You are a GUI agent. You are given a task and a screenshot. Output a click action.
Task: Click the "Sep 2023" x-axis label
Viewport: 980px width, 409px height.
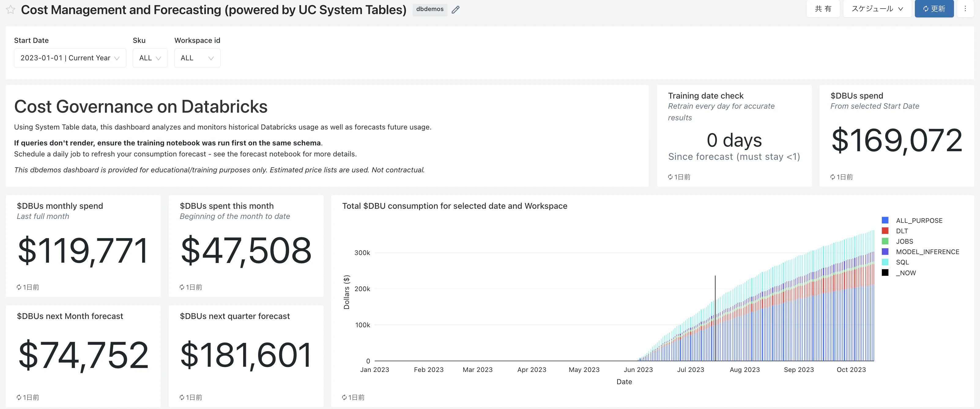pyautogui.click(x=799, y=370)
